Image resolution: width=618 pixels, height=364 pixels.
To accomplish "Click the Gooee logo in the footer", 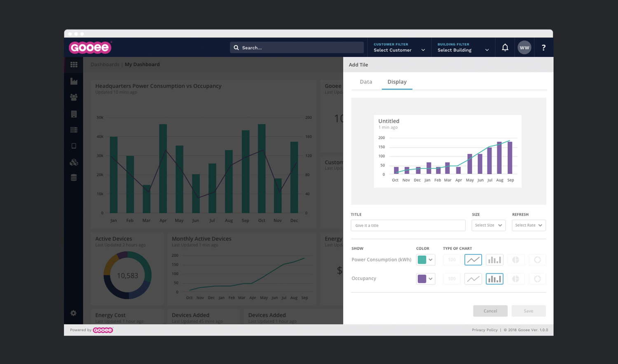I will pos(103,330).
